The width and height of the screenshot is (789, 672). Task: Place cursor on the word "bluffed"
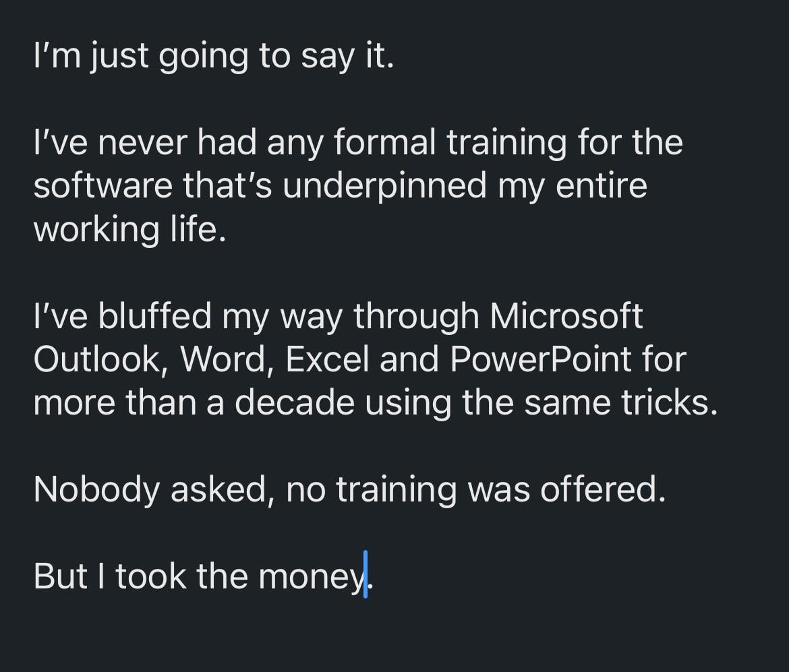pos(155,316)
